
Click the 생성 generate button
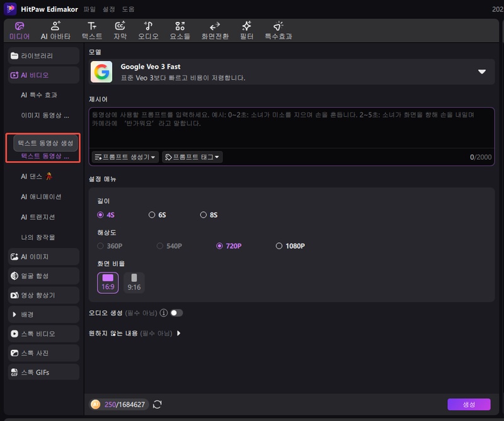pyautogui.click(x=468, y=405)
